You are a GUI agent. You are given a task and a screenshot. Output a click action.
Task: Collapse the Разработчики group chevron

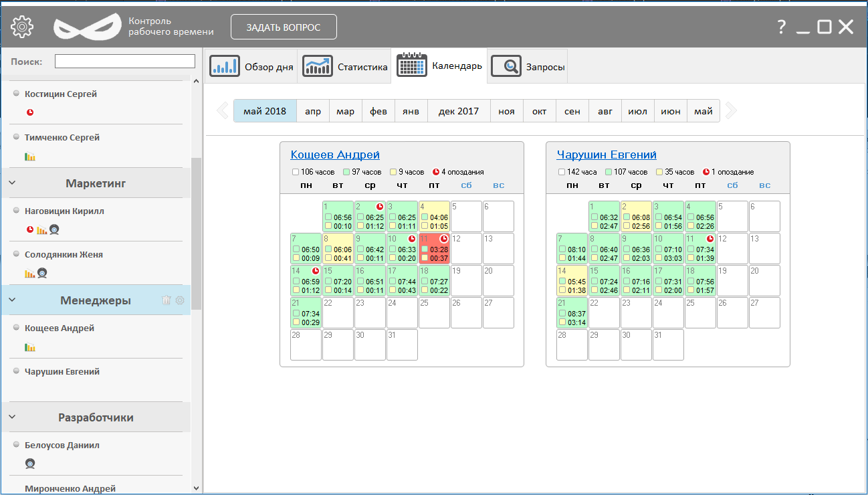(12, 417)
